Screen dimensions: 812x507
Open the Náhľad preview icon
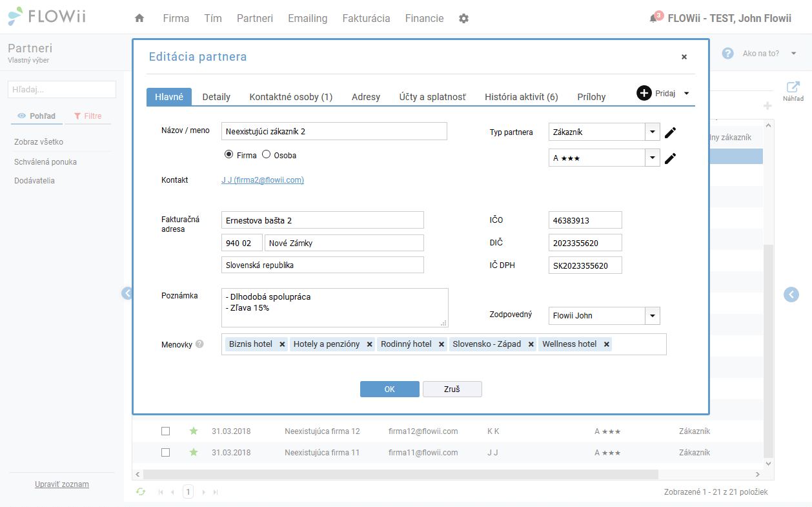pyautogui.click(x=793, y=87)
